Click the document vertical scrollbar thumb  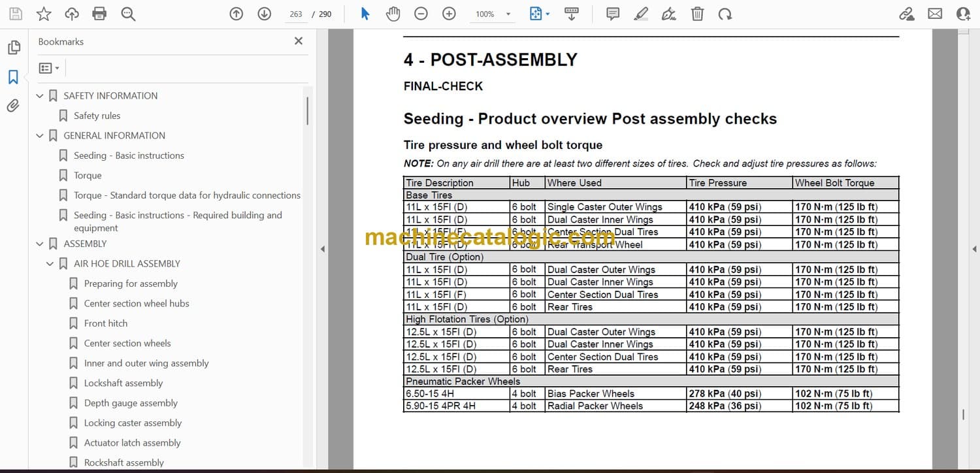pos(963,414)
